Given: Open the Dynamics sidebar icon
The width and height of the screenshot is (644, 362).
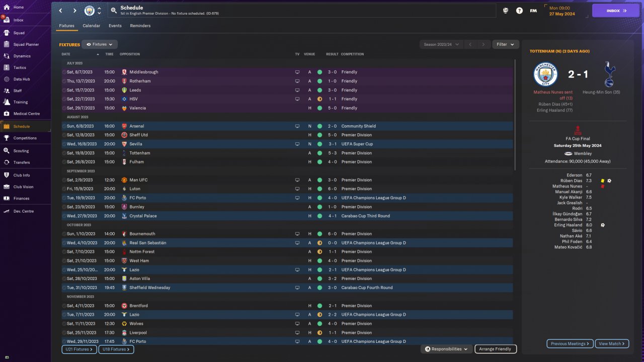Looking at the screenshot, I should 7,56.
